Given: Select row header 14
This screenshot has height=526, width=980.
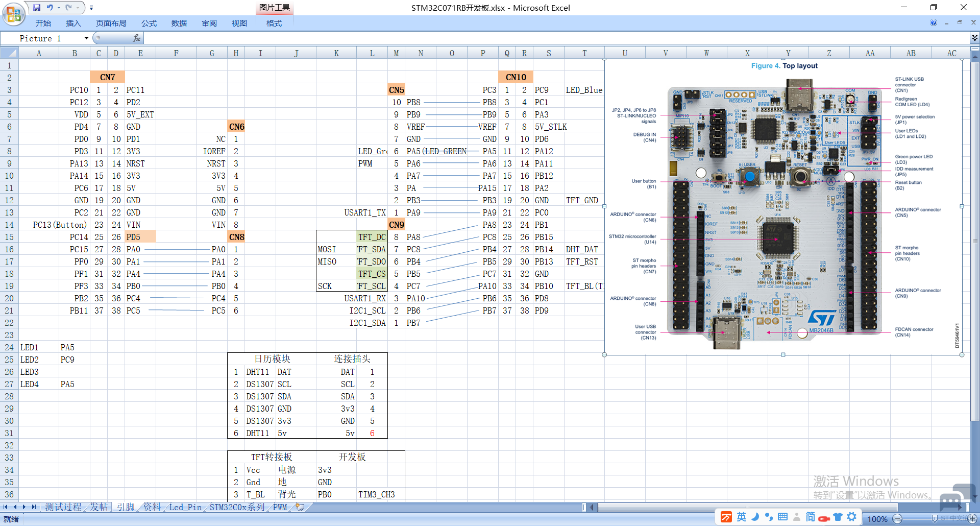Looking at the screenshot, I should (9, 225).
